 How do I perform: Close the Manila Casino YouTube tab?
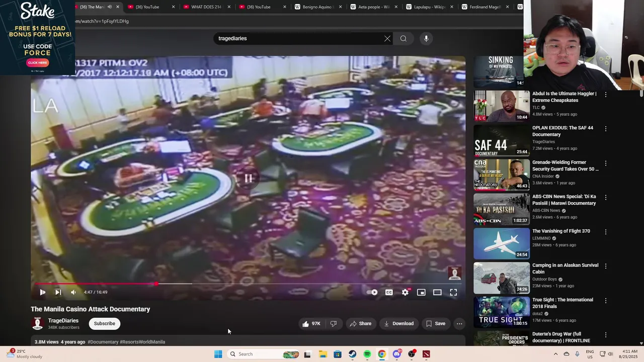118,7
